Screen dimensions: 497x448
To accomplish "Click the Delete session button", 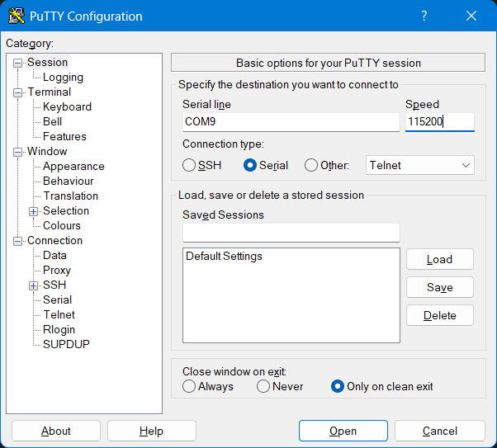I will click(440, 315).
